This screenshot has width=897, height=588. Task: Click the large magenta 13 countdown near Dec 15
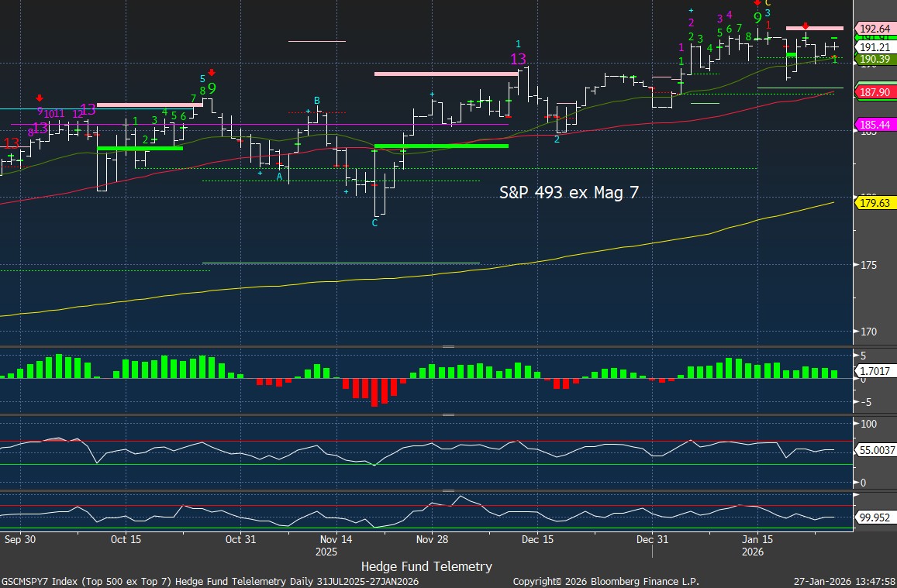518,59
